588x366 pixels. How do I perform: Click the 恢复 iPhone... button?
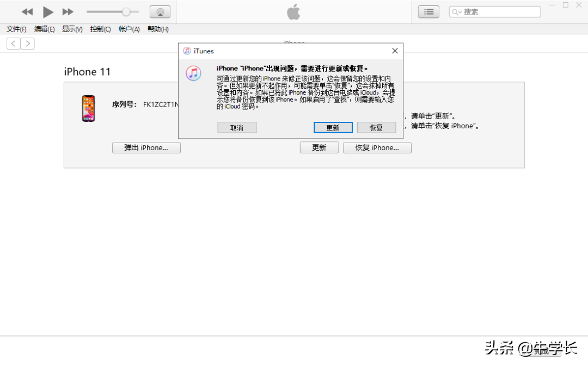[x=377, y=147]
